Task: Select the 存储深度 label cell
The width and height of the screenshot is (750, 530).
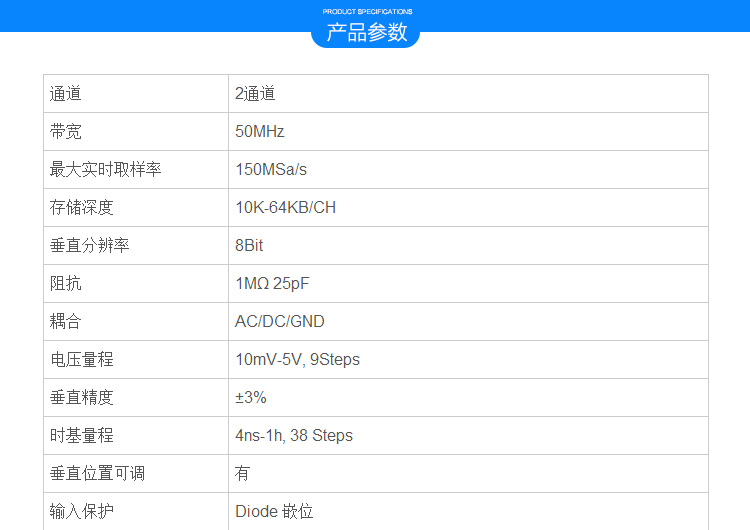Action: (82, 208)
